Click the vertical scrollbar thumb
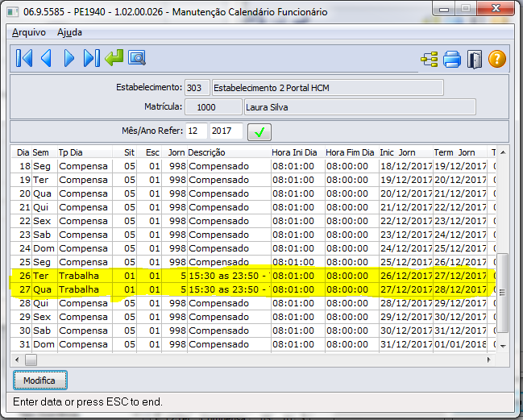Screen dimensions: 523x420 [503, 293]
